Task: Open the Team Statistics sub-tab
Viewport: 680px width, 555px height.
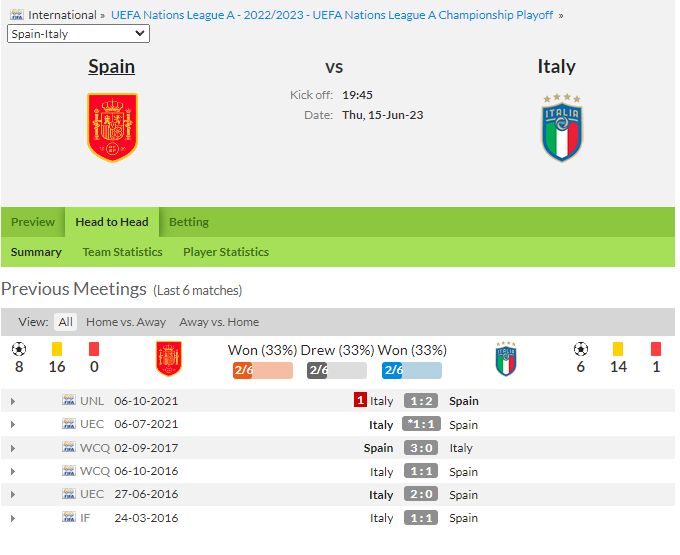Action: pyautogui.click(x=122, y=252)
